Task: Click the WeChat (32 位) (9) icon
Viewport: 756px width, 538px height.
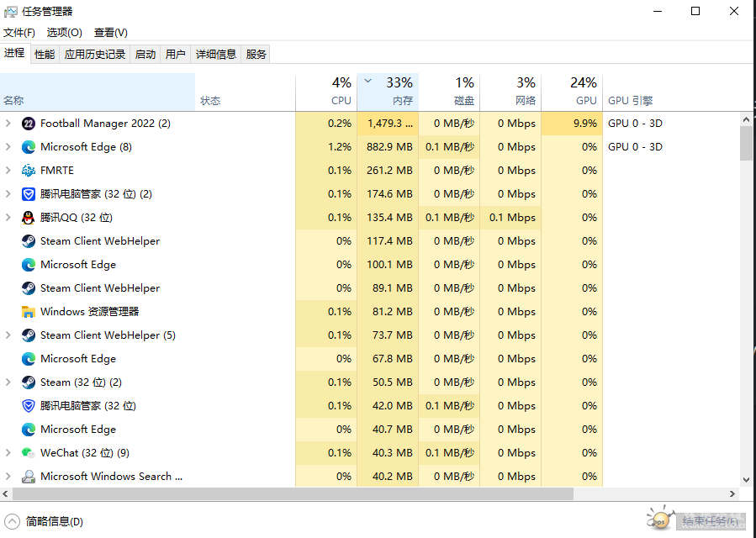Action: (x=29, y=453)
